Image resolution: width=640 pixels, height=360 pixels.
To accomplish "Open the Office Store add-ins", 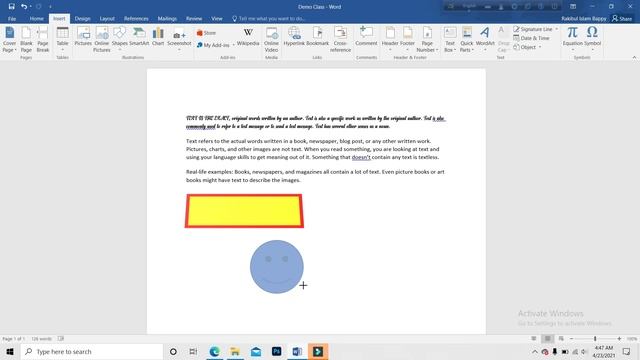I will (207, 33).
